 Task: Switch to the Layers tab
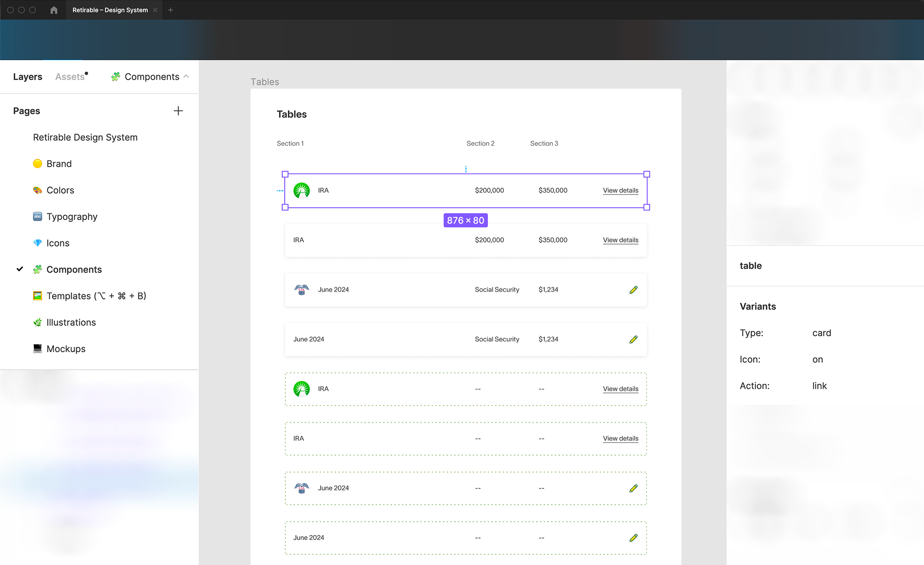point(27,77)
